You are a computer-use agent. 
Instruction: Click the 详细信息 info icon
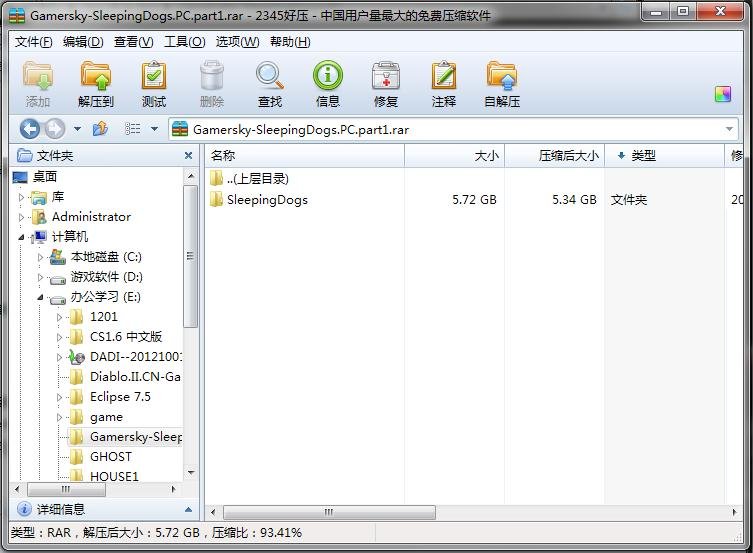click(x=24, y=509)
